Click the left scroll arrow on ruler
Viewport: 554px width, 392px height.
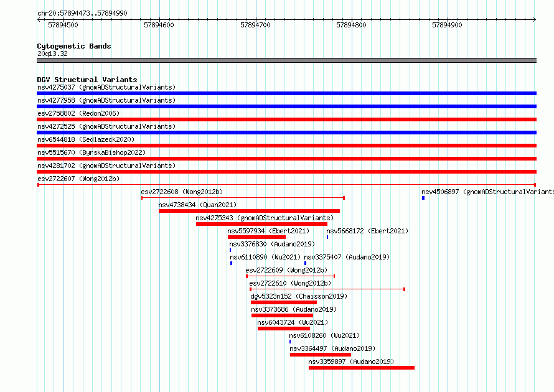(x=39, y=20)
